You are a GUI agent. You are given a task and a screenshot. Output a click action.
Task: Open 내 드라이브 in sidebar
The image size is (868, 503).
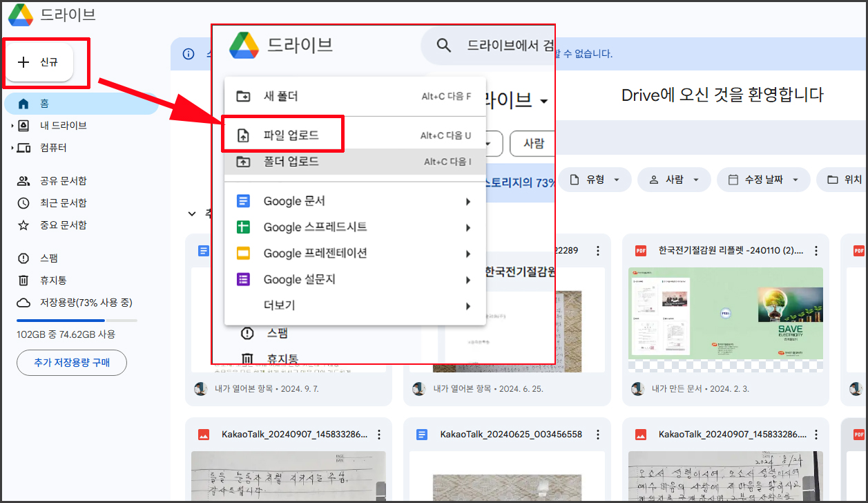pyautogui.click(x=63, y=126)
